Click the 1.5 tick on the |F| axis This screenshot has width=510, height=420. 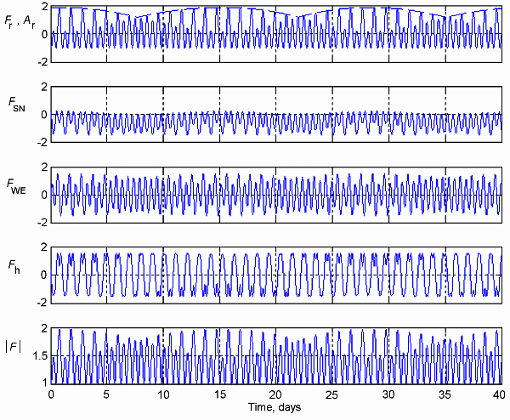(x=40, y=356)
